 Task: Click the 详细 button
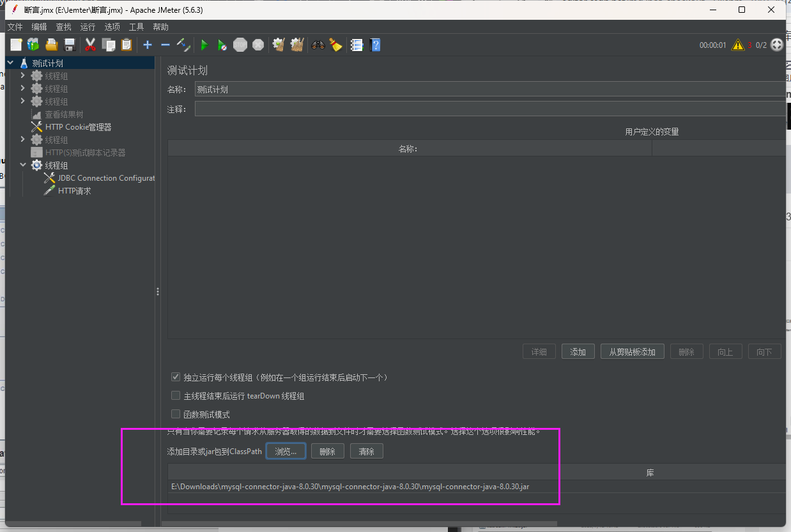pos(539,351)
